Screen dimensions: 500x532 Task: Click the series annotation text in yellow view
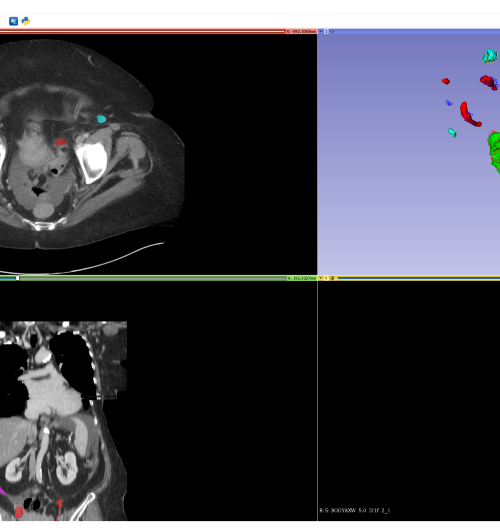pyautogui.click(x=355, y=510)
